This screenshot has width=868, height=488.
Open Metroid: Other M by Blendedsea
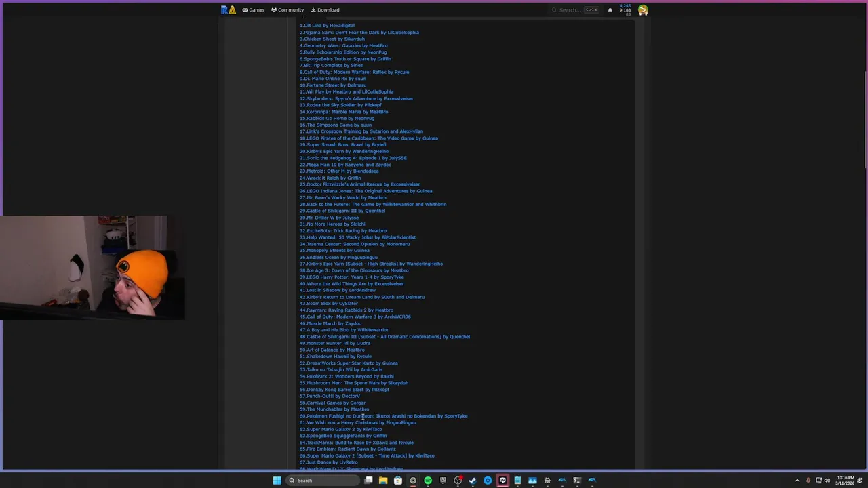click(339, 171)
